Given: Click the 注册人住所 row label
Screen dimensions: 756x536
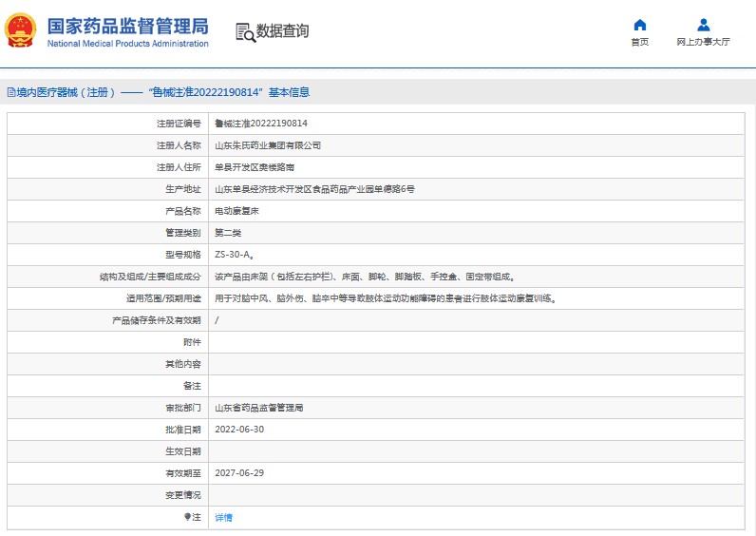Looking at the screenshot, I should coord(179,167).
